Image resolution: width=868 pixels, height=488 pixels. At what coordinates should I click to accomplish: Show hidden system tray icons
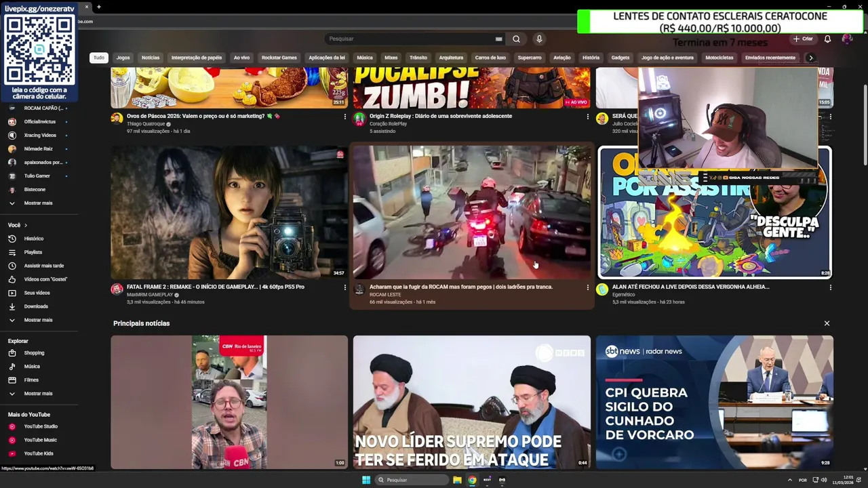[x=789, y=480]
